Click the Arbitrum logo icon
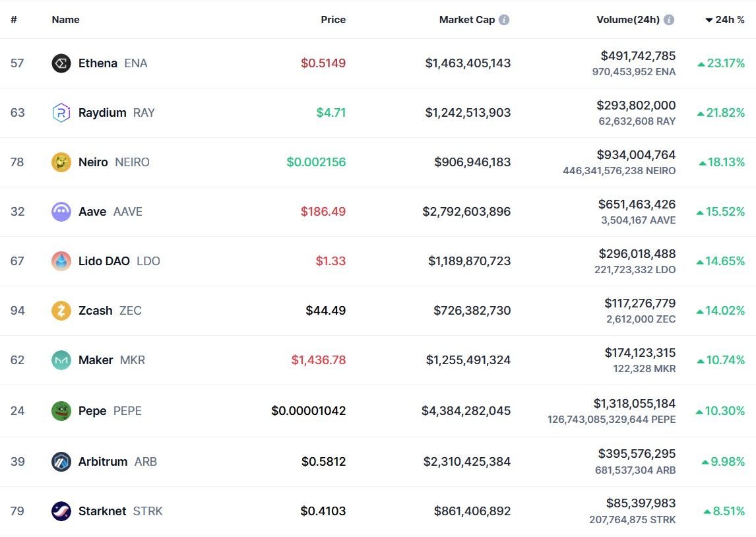756x537 pixels. [x=61, y=462]
